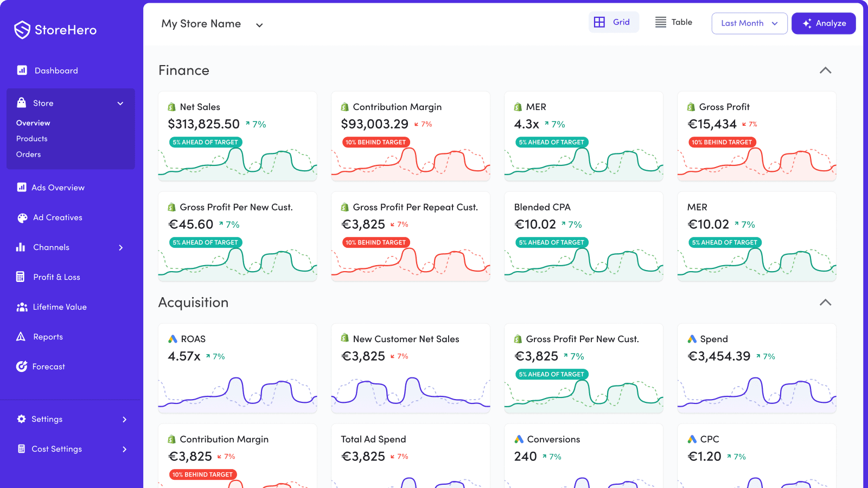Expand the Settings submenu arrow
The width and height of the screenshot is (868, 488).
(x=125, y=419)
